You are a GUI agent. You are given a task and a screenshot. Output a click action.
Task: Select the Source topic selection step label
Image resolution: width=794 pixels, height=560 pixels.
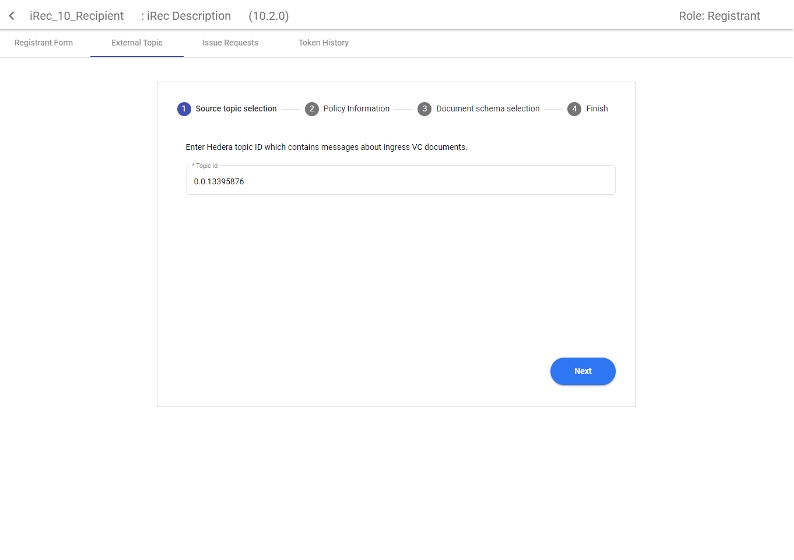point(236,109)
